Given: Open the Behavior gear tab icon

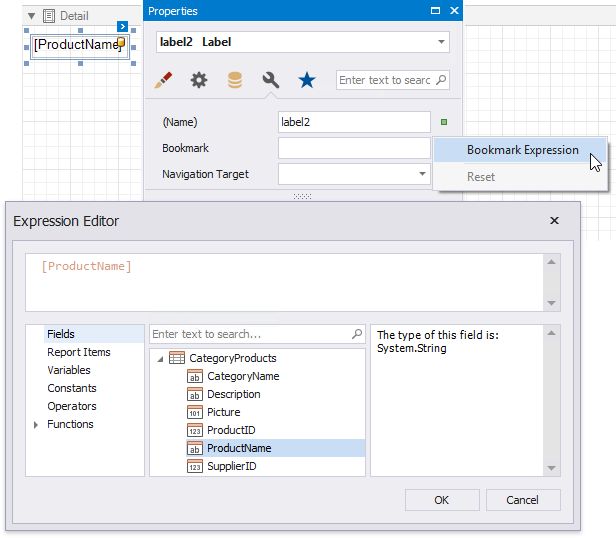Looking at the screenshot, I should point(199,81).
